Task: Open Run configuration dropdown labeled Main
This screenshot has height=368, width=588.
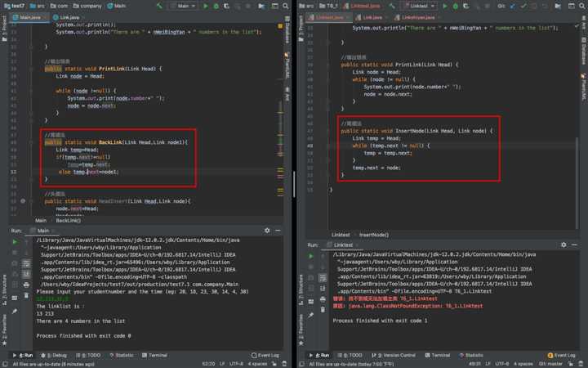Action: pos(183,6)
